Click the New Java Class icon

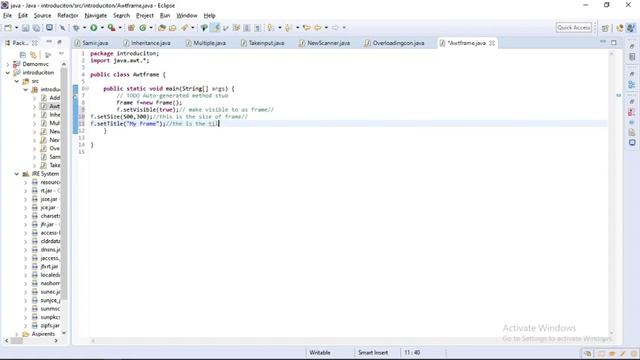coord(142,28)
